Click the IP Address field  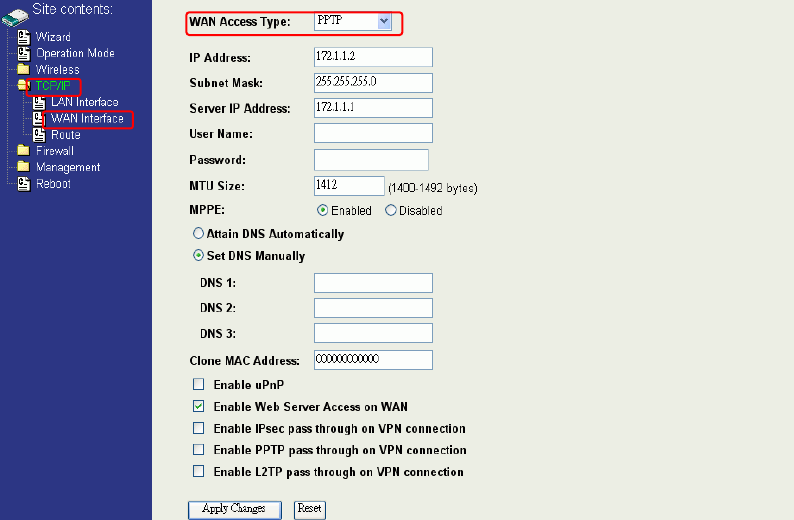373,57
